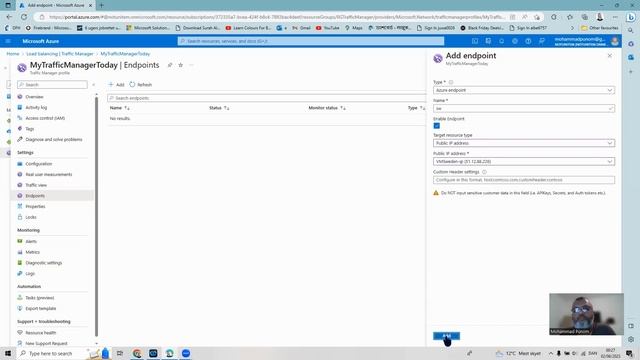Open Alerts under Monitoring
Image resolution: width=640 pixels, height=360 pixels.
[x=31, y=241]
